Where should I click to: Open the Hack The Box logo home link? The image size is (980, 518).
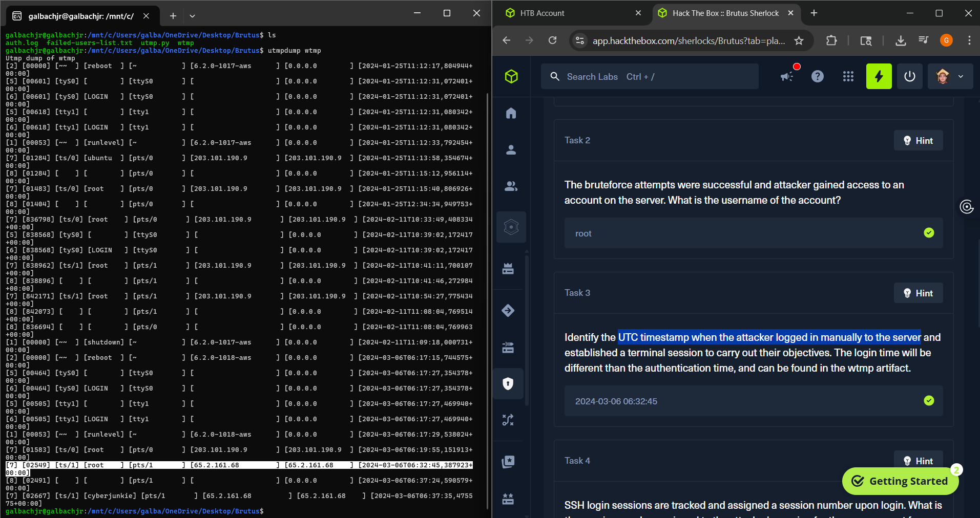(511, 77)
